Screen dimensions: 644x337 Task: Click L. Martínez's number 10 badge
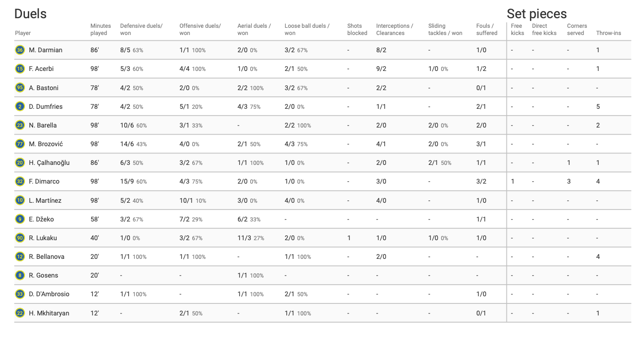coord(20,200)
